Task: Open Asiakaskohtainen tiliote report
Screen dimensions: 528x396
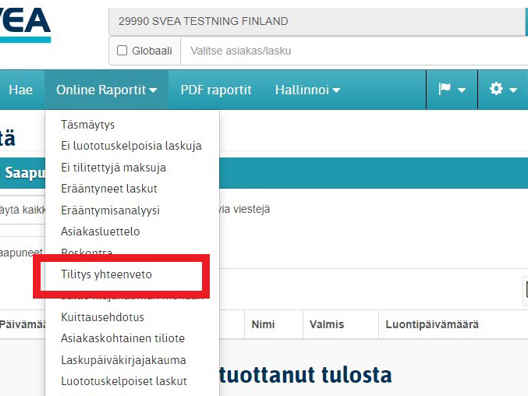Action: (x=123, y=338)
